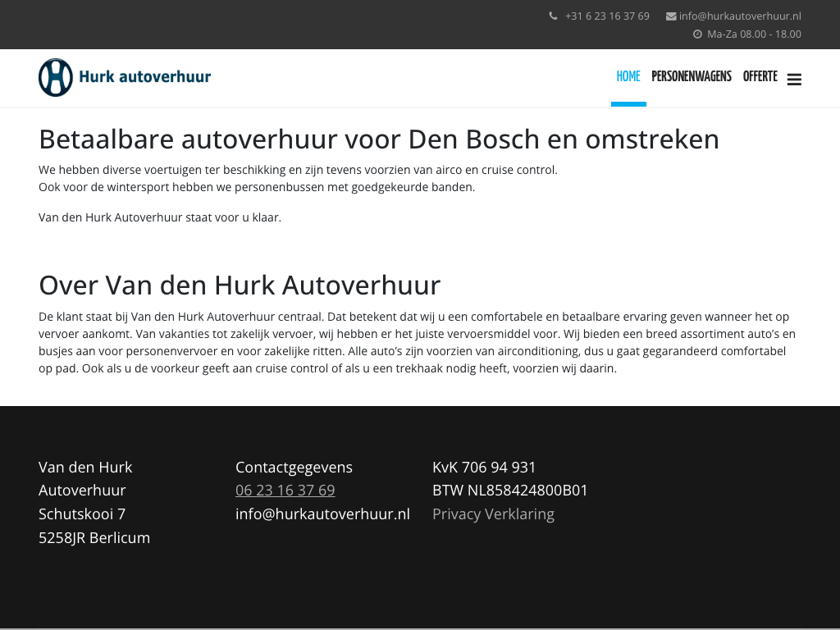The height and width of the screenshot is (630, 840).
Task: Open the Privacy Verklaring link
Action: point(493,514)
